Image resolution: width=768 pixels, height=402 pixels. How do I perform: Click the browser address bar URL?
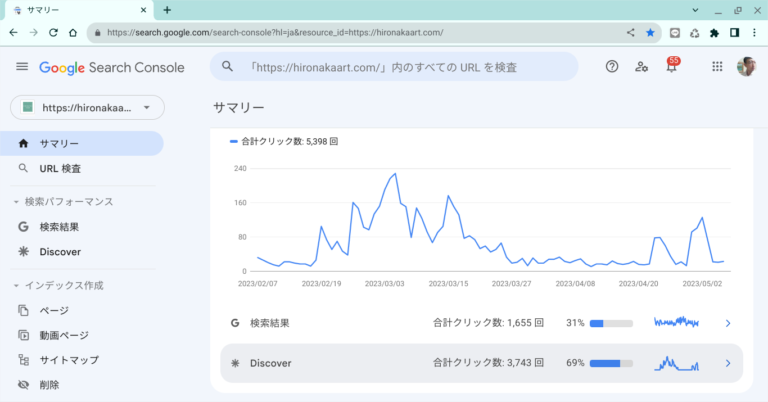(x=275, y=33)
